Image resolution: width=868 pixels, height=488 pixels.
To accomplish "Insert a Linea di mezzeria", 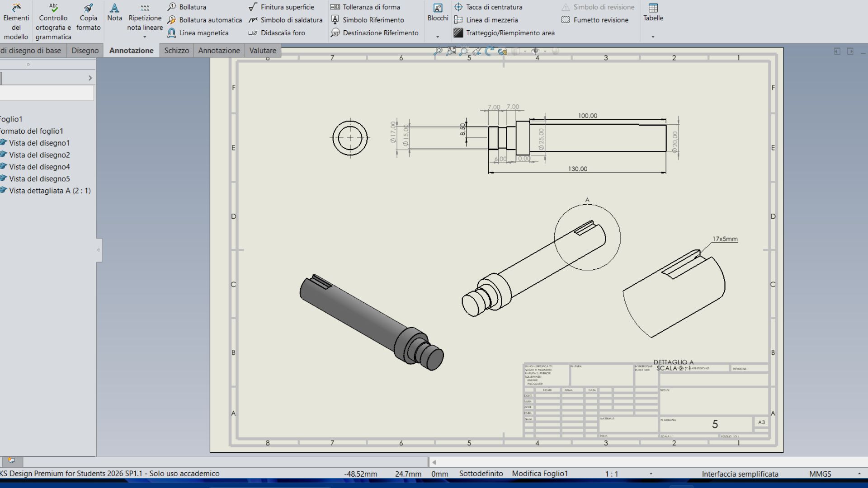I will 486,20.
